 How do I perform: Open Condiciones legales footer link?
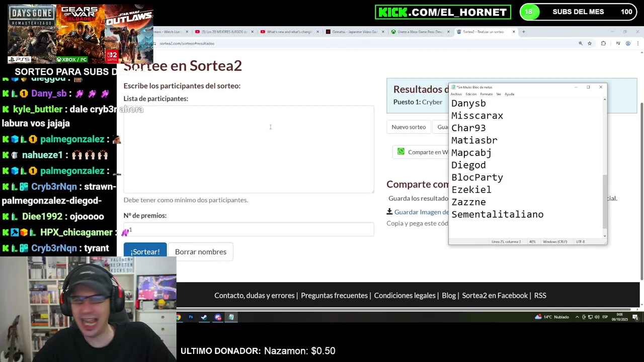click(x=405, y=295)
